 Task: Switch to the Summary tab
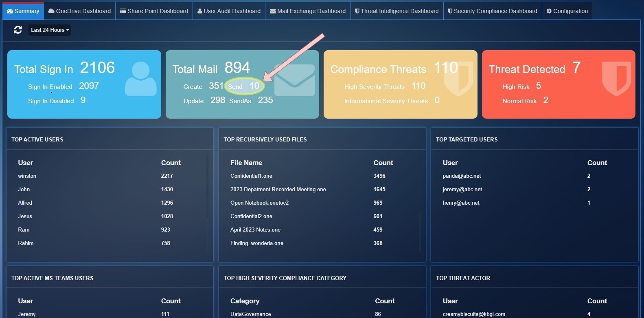pos(23,11)
